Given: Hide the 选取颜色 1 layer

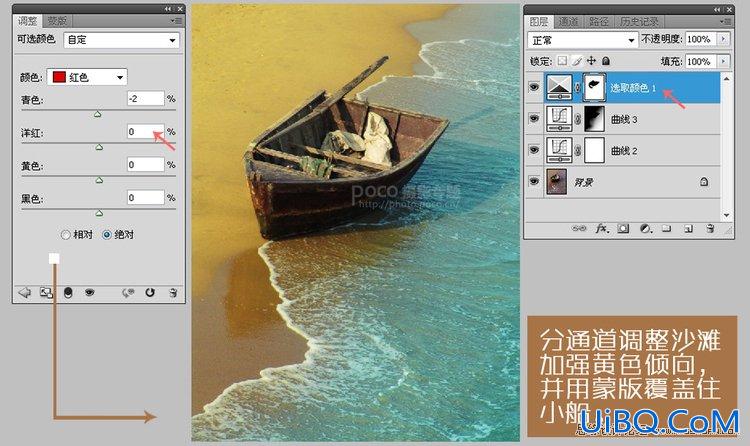Looking at the screenshot, I should point(534,87).
